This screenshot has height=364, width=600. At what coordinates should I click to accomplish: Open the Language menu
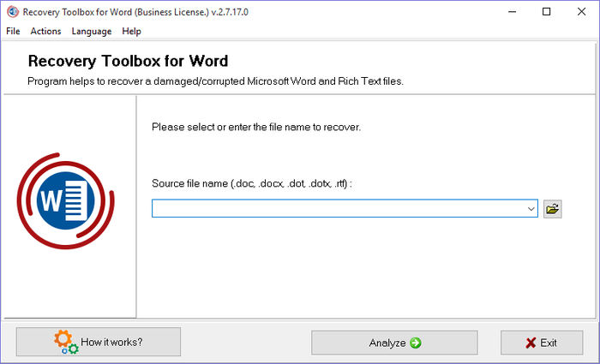(92, 32)
